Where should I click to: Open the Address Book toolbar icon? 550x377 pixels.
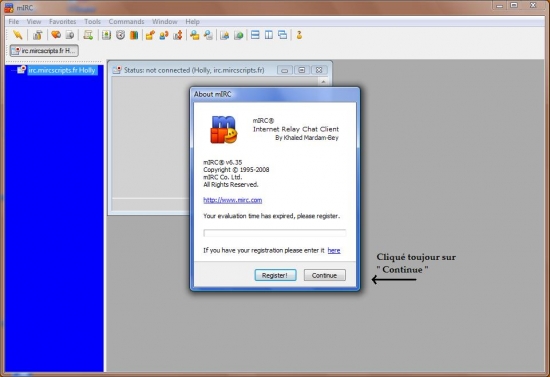tap(106, 35)
